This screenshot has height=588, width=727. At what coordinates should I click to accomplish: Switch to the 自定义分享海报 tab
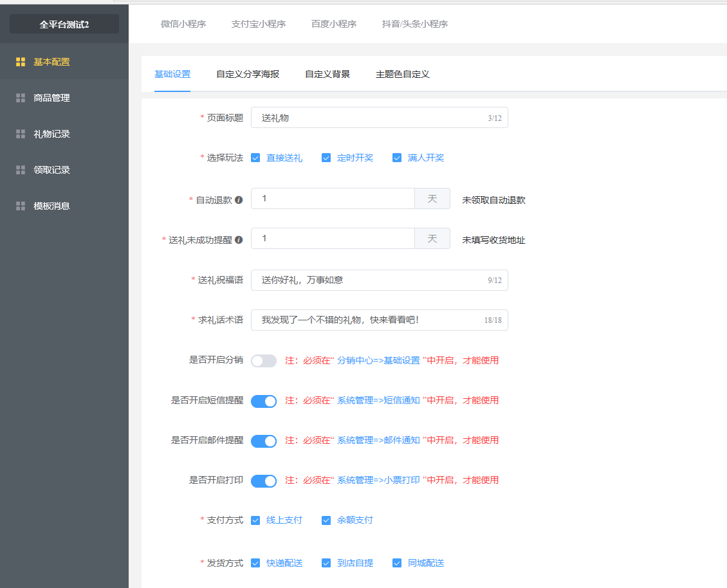(248, 74)
